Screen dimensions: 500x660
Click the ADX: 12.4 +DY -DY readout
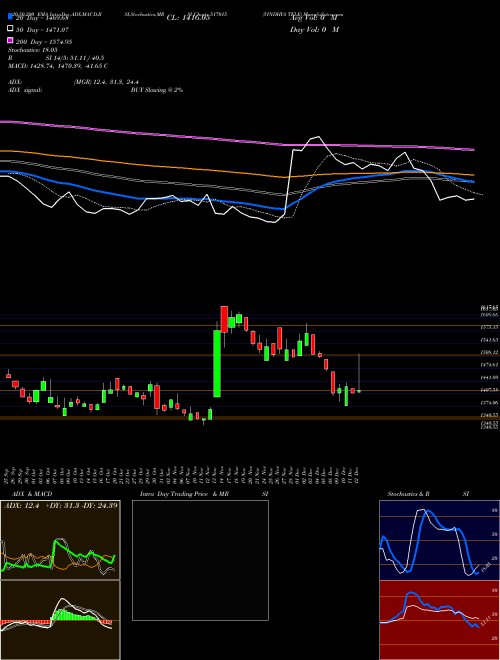[61, 506]
